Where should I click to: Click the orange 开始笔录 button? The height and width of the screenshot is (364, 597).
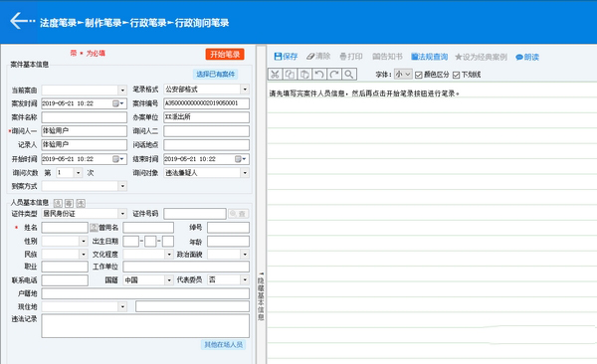tap(225, 54)
